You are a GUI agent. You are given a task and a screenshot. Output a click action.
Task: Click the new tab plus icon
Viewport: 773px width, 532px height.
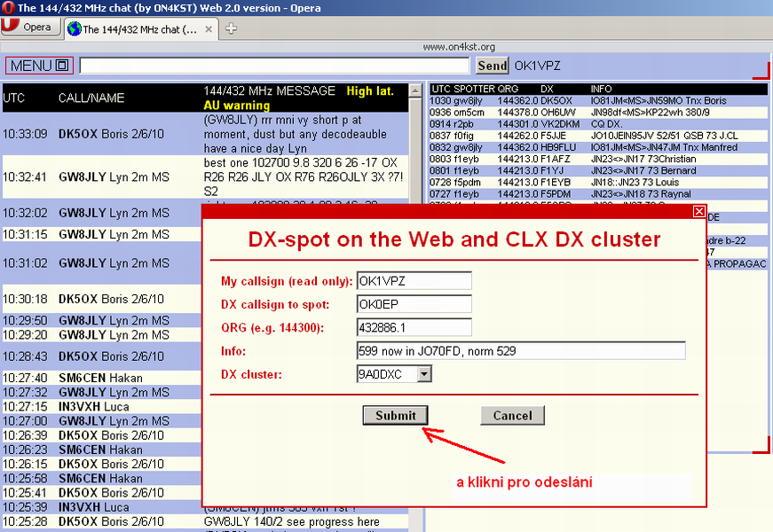231,28
